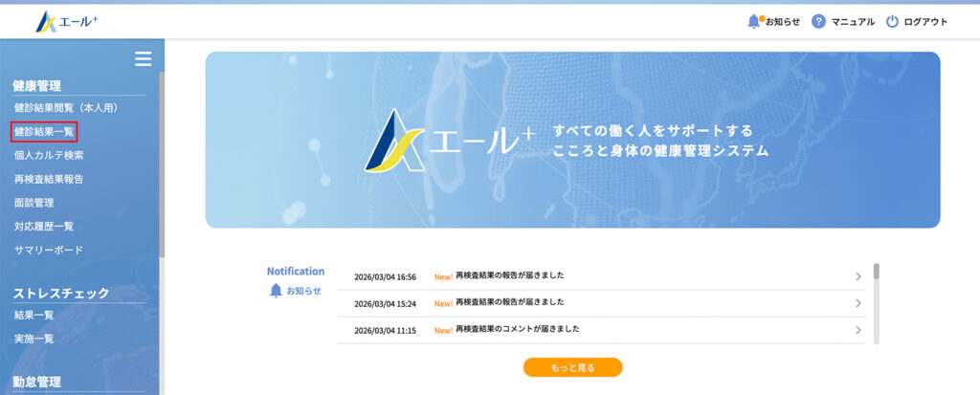980x395 pixels.
Task: Go to 再検査結果報告 menu item
Action: point(49,179)
